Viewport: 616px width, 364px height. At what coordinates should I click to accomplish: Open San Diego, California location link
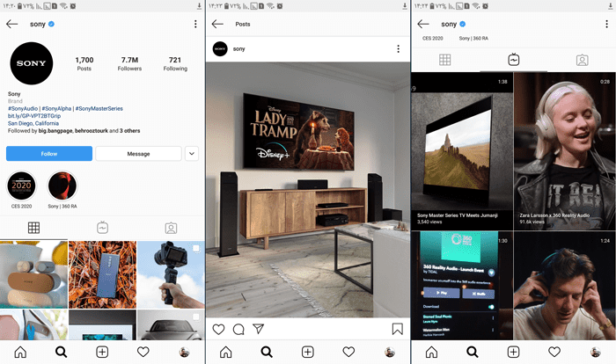pos(33,123)
